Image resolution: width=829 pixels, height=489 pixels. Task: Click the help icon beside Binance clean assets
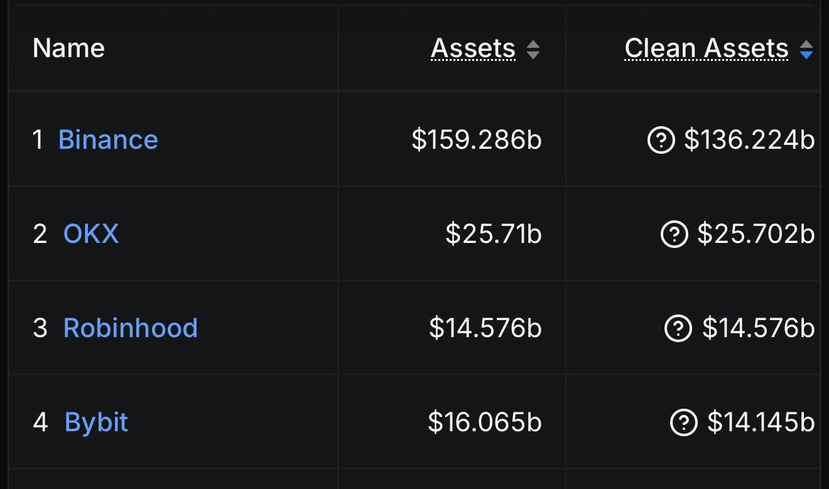pyautogui.click(x=661, y=140)
